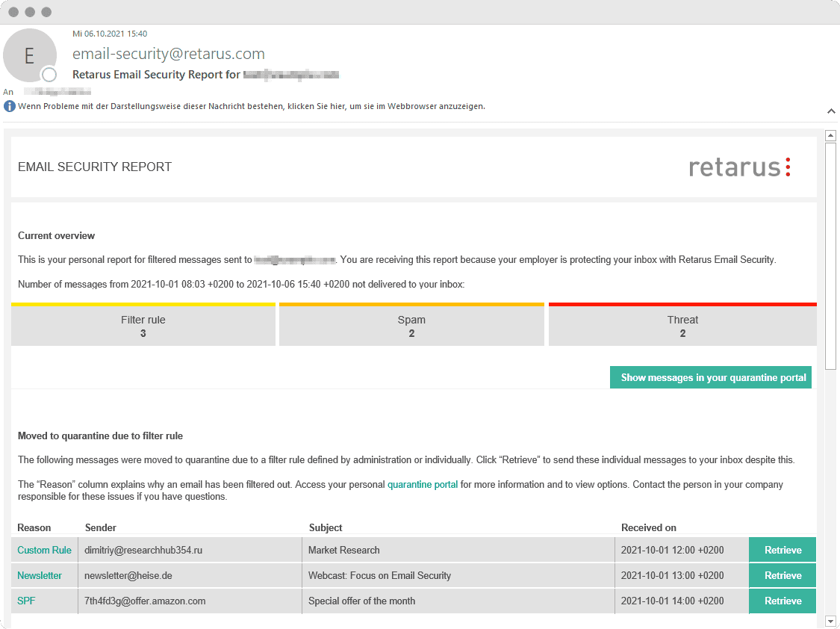Click the Market Research subject cell

point(458,551)
